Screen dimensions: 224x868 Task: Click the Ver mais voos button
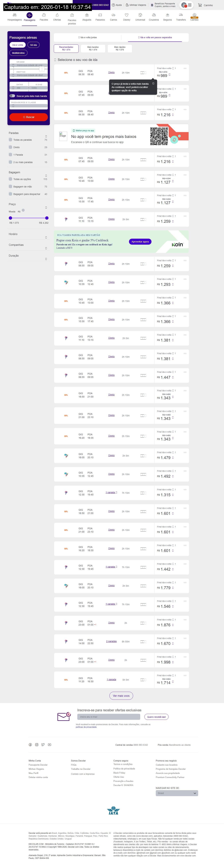(121, 695)
